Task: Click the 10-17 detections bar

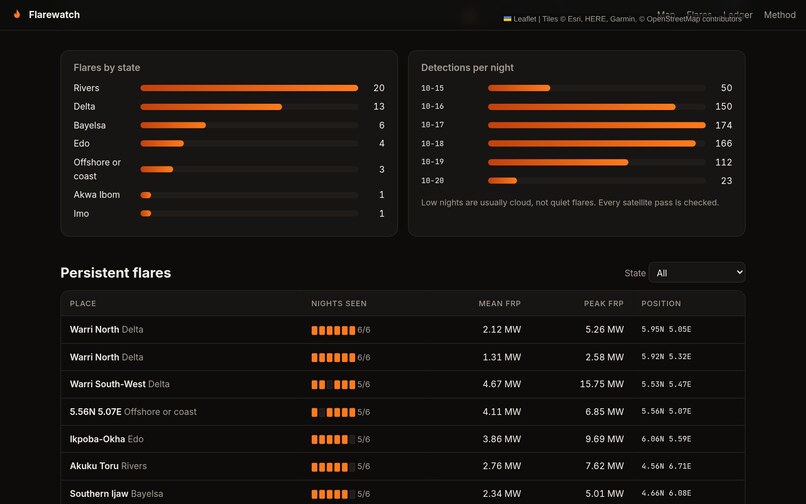Action: pyautogui.click(x=597, y=125)
